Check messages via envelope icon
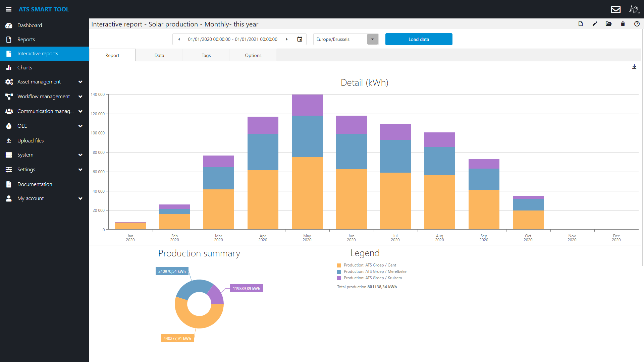The image size is (644, 362). click(616, 9)
